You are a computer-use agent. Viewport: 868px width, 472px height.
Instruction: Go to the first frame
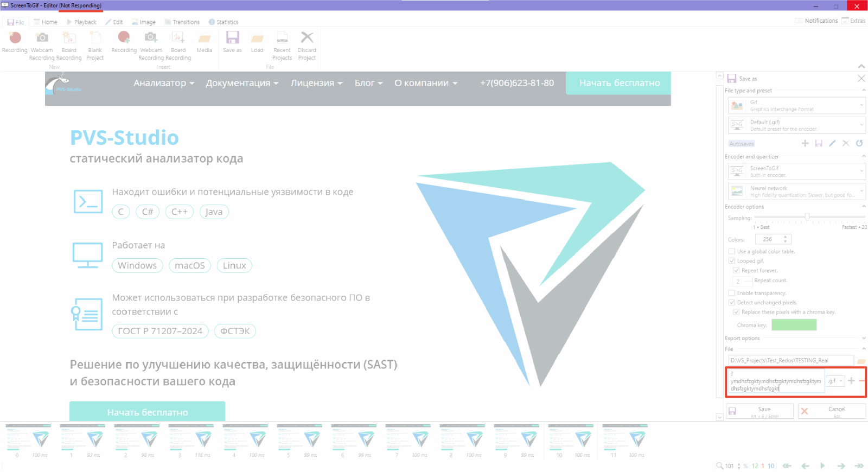point(787,465)
